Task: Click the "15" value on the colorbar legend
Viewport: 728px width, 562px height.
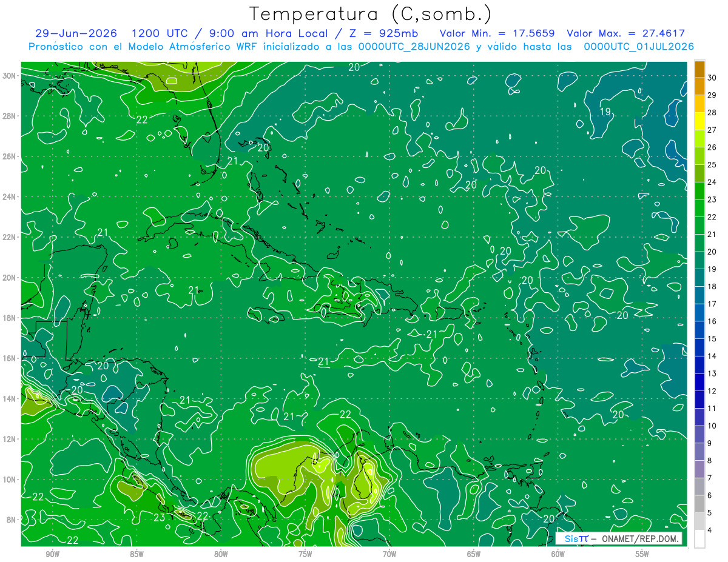Action: (x=713, y=339)
